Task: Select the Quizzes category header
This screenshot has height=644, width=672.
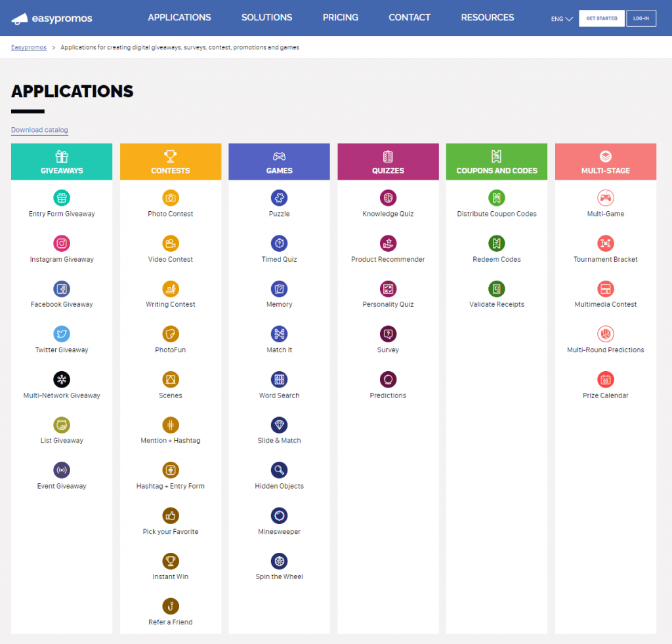Action: pos(388,161)
